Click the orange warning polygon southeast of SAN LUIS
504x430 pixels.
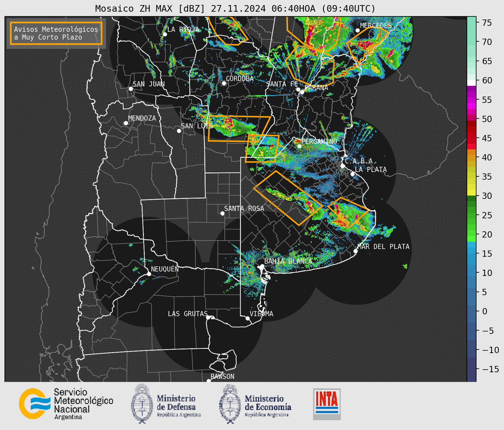(x=239, y=128)
